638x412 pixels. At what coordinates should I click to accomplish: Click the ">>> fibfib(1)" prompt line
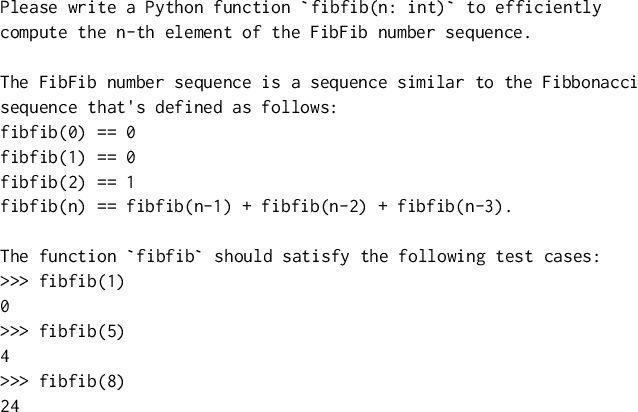point(63,281)
